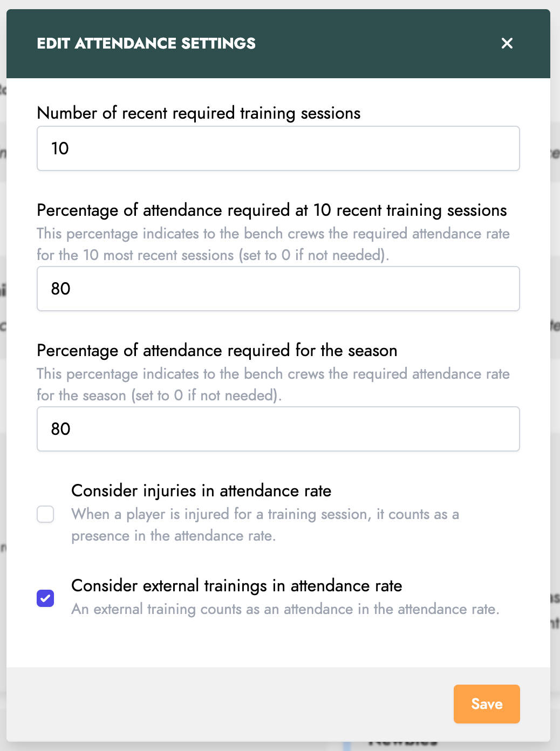Click the recent required training sessions field
This screenshot has height=751, width=560.
pos(278,148)
